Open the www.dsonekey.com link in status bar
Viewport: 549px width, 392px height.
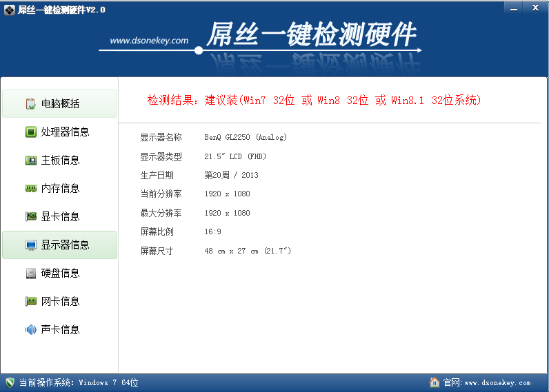pyautogui.click(x=497, y=383)
